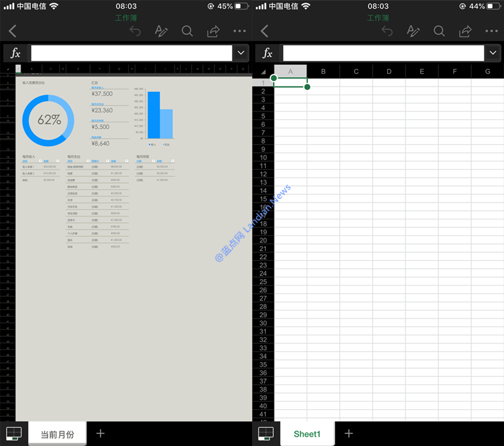Select row 30 header in right sheet
This screenshot has width=504, height=446.
coord(263,323)
